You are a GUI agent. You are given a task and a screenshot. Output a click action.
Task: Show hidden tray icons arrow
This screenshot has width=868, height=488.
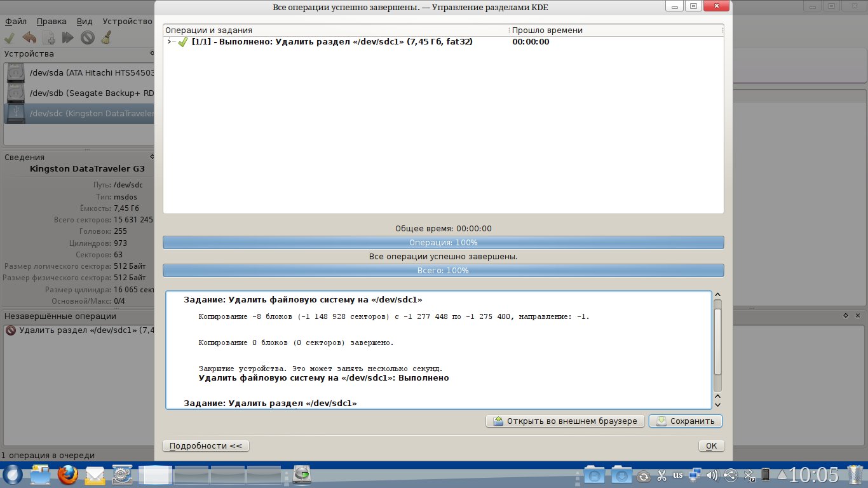pyautogui.click(x=782, y=475)
